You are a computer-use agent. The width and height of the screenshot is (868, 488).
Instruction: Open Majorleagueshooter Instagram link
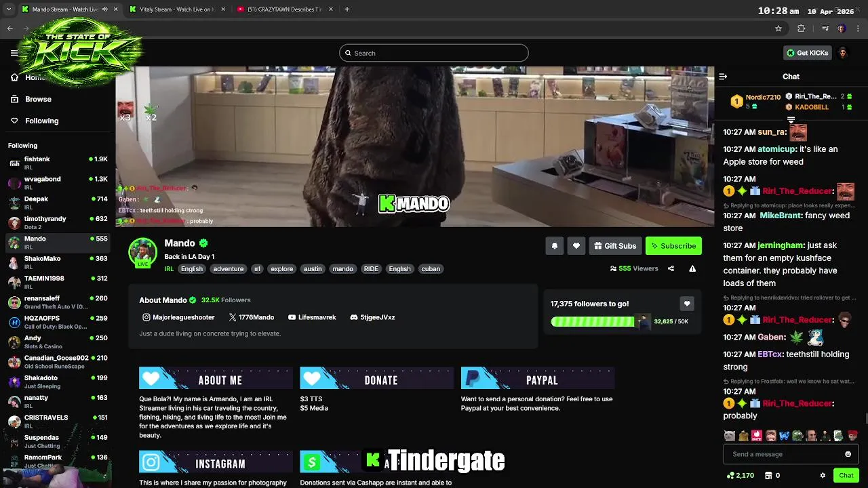(x=178, y=317)
